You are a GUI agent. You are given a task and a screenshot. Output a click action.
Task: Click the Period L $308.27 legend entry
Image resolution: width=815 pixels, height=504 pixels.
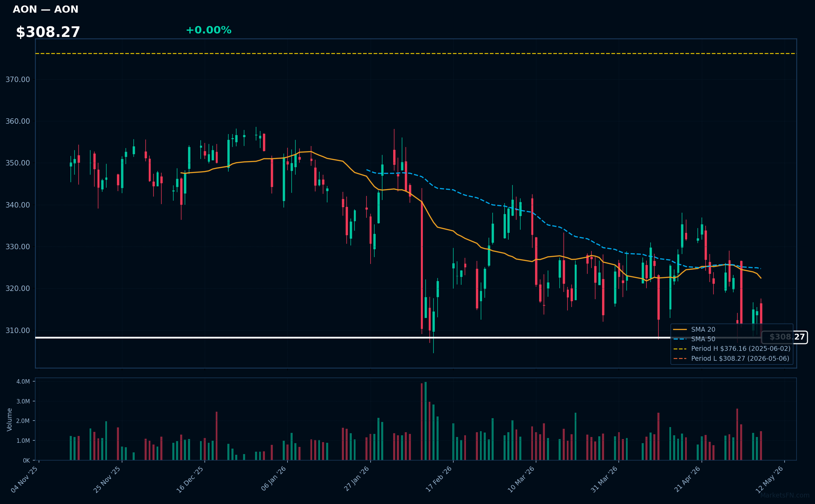tap(731, 358)
